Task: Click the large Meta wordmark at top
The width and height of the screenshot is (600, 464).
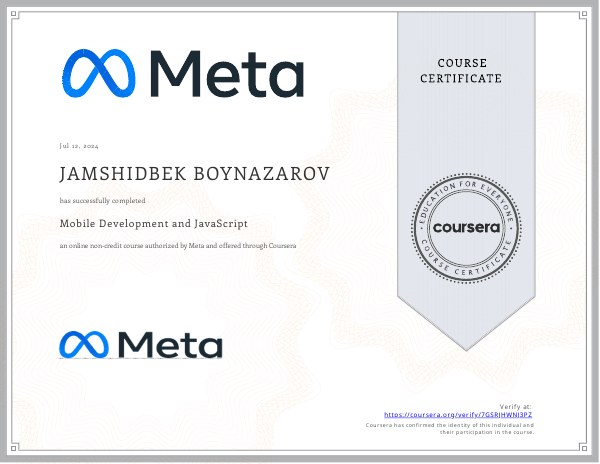Action: point(227,74)
